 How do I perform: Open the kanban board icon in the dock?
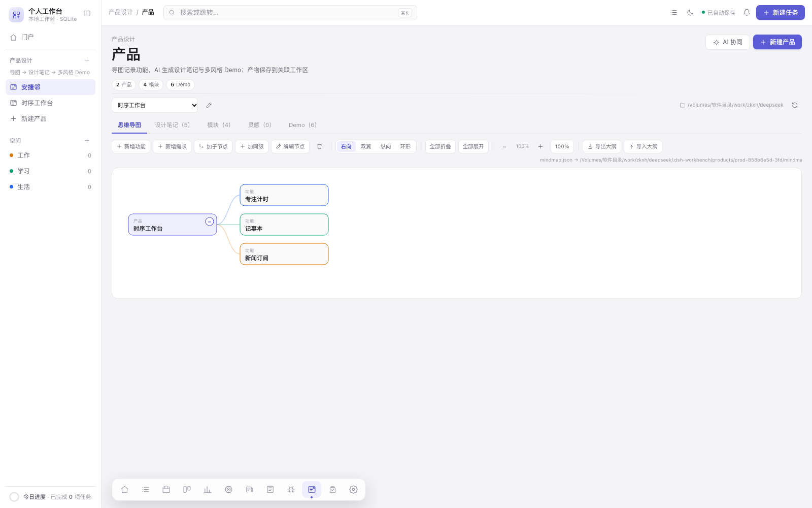coord(187,490)
